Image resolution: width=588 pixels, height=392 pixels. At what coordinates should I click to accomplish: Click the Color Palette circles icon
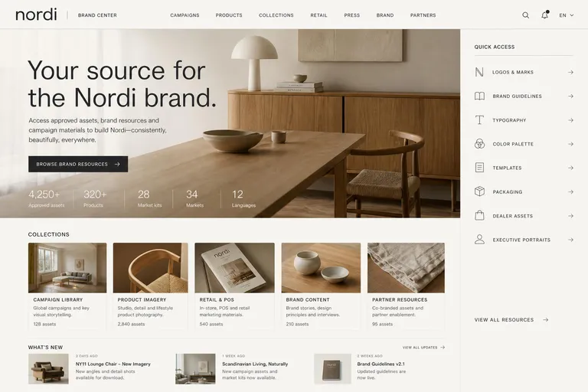pos(479,144)
